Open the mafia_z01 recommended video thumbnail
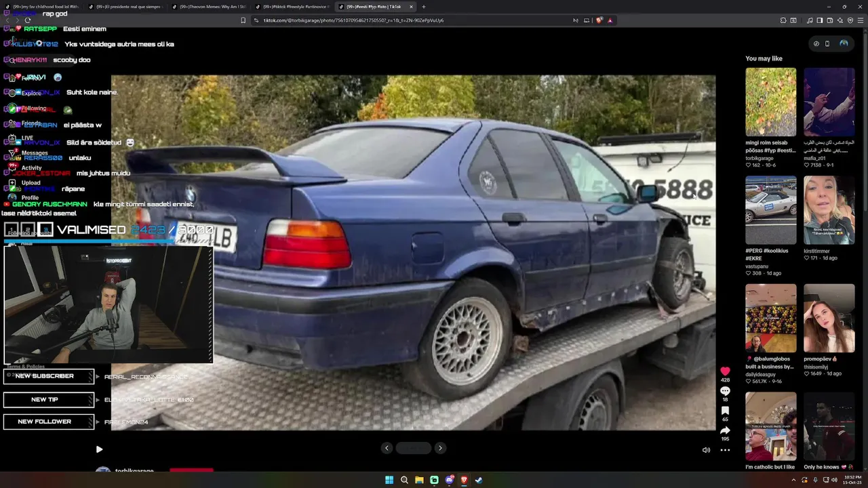868x488 pixels. [x=829, y=102]
